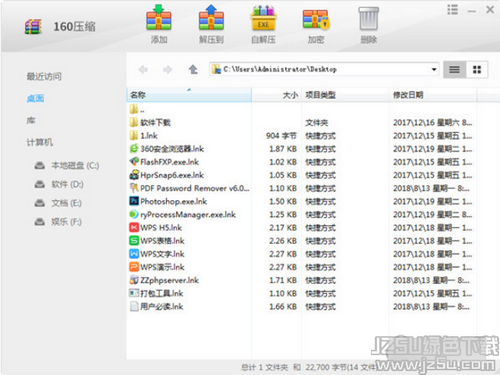Click the 文档 (E:) drive icon
This screenshot has height=375, width=500.
40,203
